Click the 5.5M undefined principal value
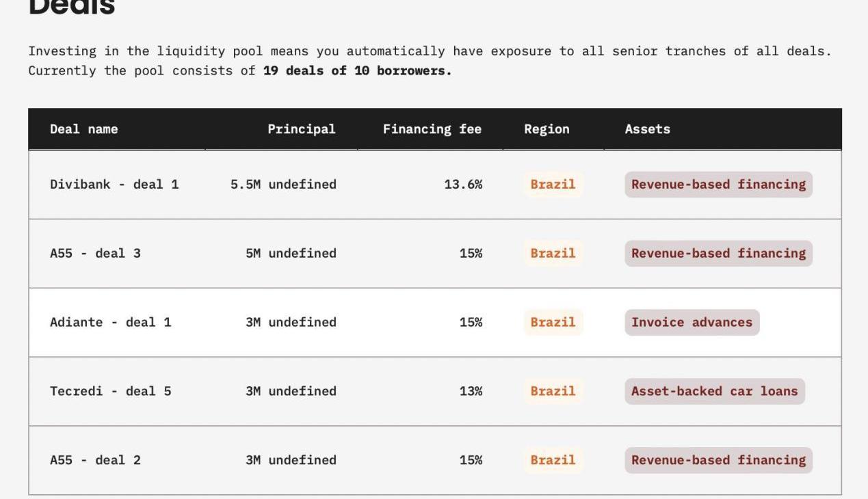This screenshot has height=499, width=868. pyautogui.click(x=283, y=185)
